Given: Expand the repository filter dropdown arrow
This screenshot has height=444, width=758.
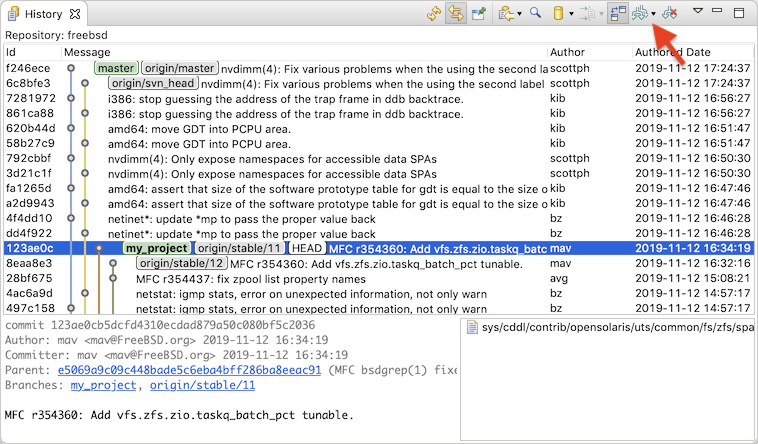Looking at the screenshot, I should click(571, 14).
